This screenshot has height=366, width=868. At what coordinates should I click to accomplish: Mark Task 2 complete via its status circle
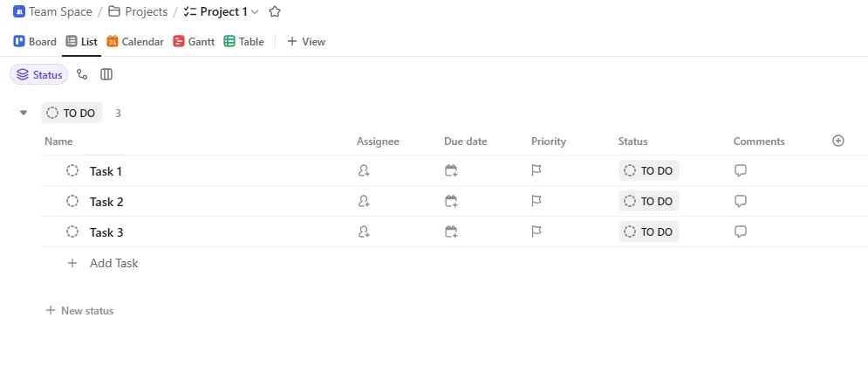pyautogui.click(x=72, y=201)
